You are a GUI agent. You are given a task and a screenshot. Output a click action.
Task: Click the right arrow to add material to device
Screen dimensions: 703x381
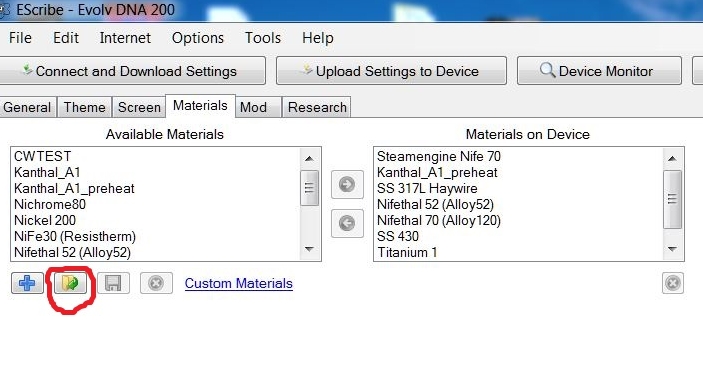(347, 184)
